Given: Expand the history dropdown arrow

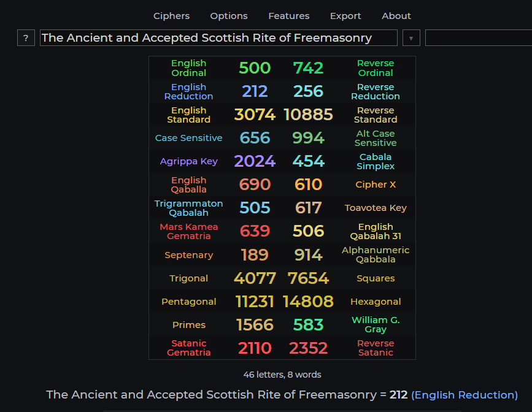Looking at the screenshot, I should 411,37.
